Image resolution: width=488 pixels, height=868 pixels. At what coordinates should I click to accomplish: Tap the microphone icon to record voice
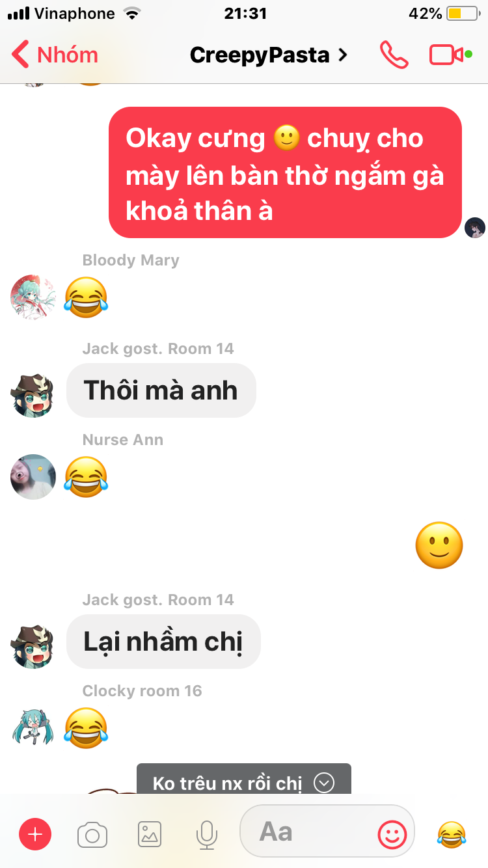click(x=207, y=834)
